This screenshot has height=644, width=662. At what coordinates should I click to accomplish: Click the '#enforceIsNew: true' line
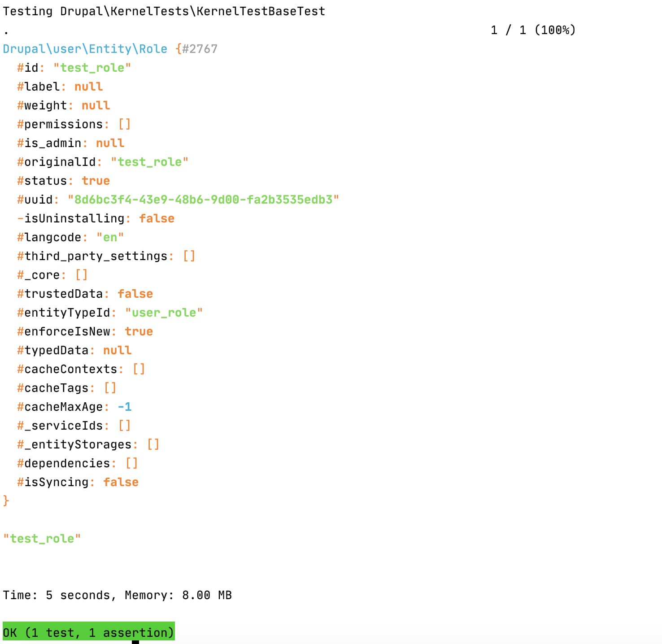(x=85, y=331)
